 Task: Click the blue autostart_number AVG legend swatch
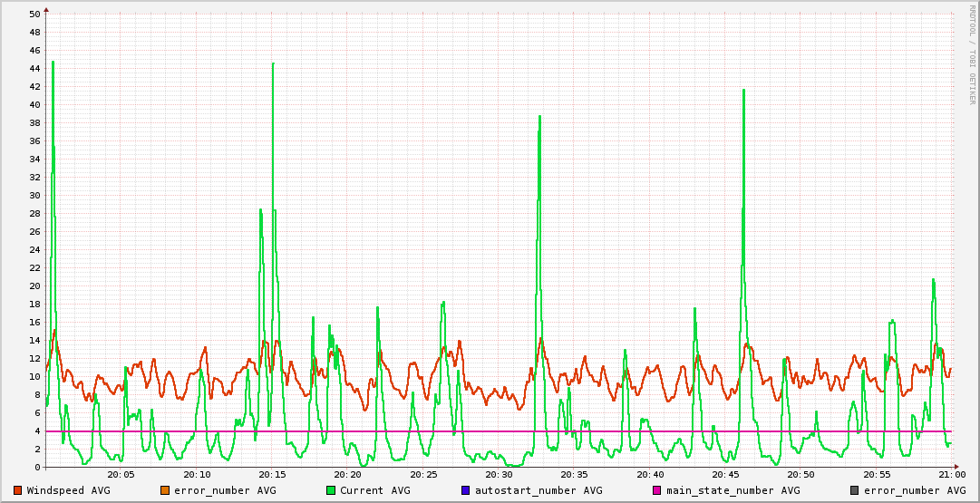[x=466, y=490]
